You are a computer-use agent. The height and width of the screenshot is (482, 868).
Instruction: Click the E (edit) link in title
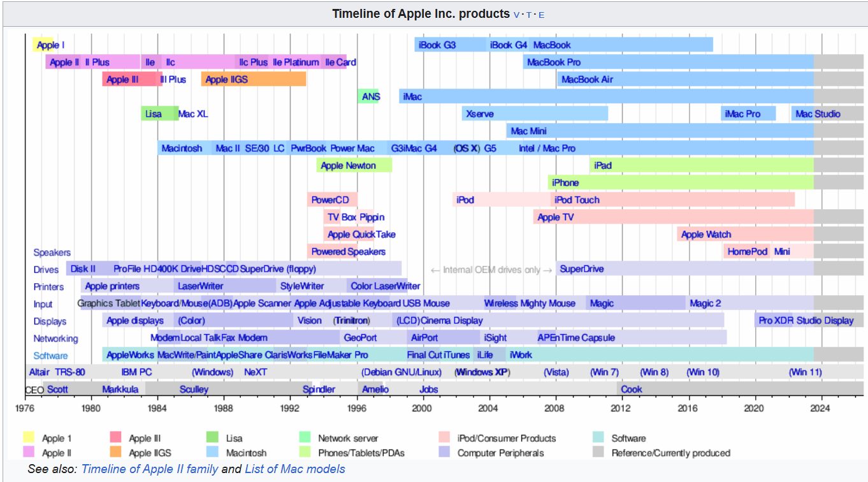point(542,15)
